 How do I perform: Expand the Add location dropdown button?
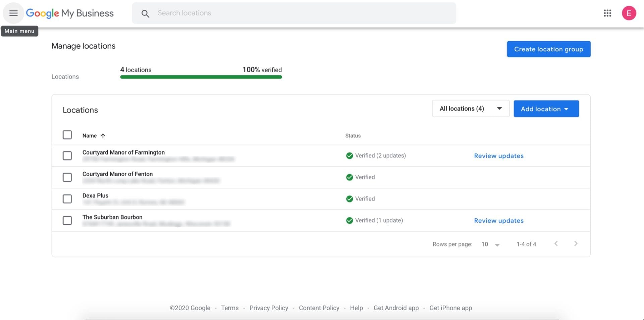(546, 109)
